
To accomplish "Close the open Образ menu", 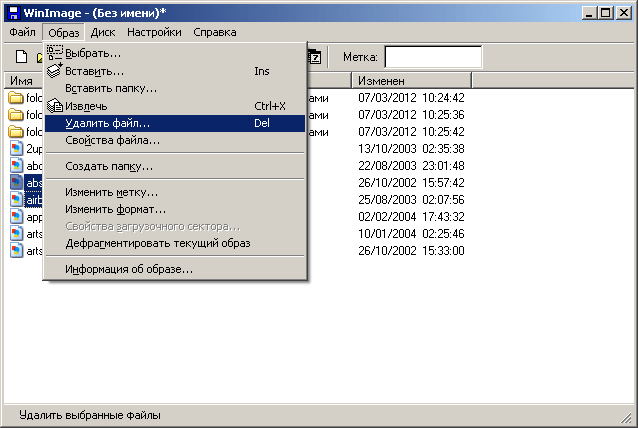I will pyautogui.click(x=63, y=32).
